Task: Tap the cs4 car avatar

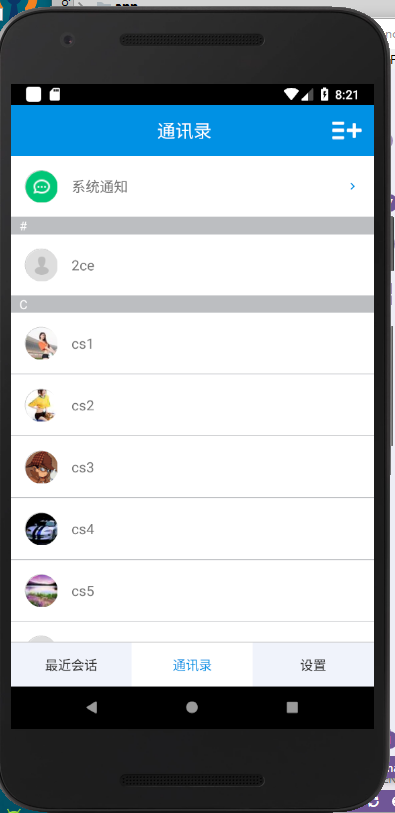Action: (x=41, y=529)
